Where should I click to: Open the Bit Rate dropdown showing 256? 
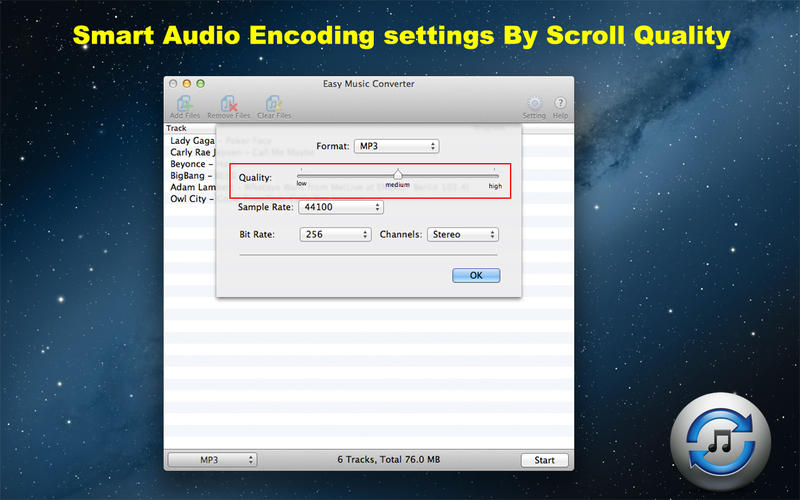coord(335,235)
